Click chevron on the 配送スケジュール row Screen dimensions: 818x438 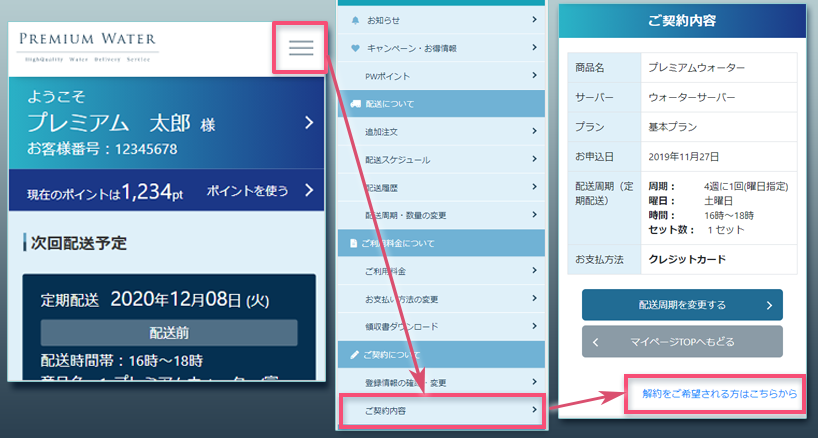pos(534,159)
